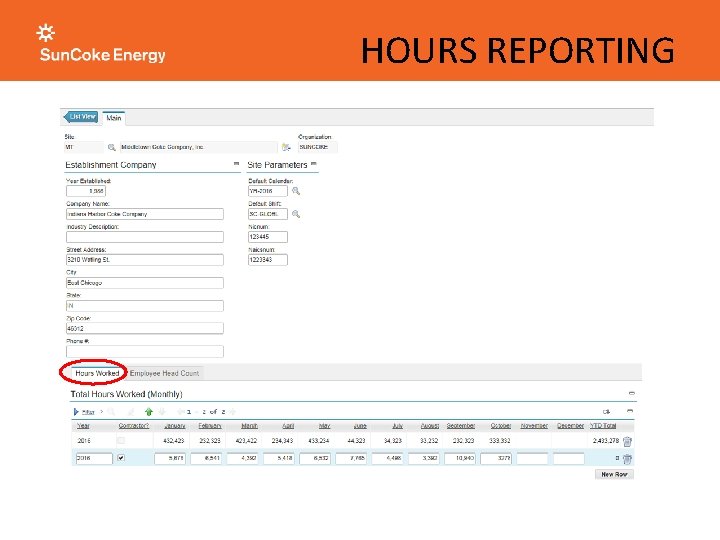Click the Nicnum field showing 123445
Image resolution: width=720 pixels, height=540 pixels.
click(x=268, y=237)
